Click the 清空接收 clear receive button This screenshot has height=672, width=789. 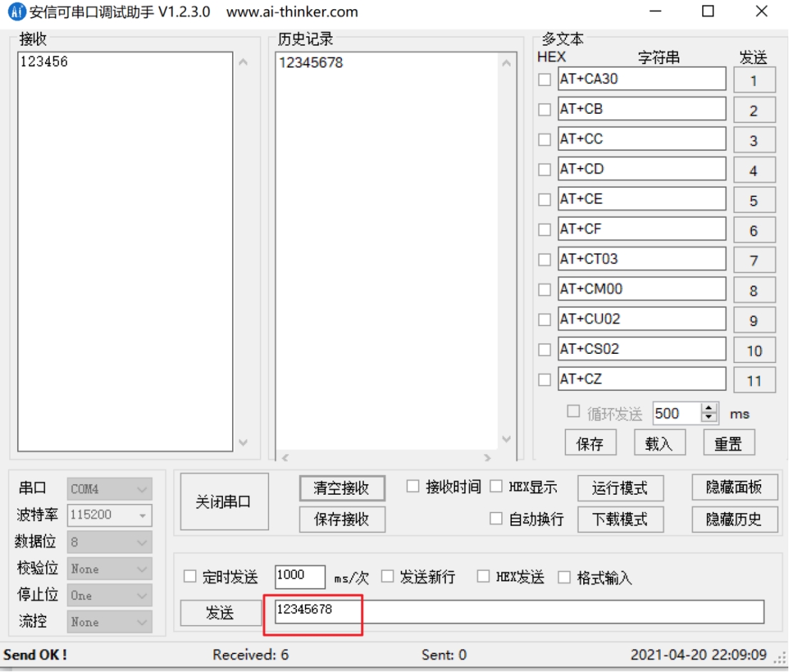[x=342, y=488]
